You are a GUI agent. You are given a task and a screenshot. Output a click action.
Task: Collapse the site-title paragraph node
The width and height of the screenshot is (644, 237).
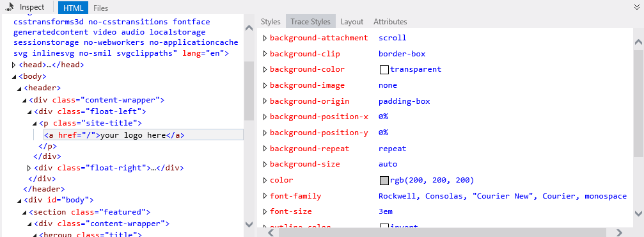35,124
